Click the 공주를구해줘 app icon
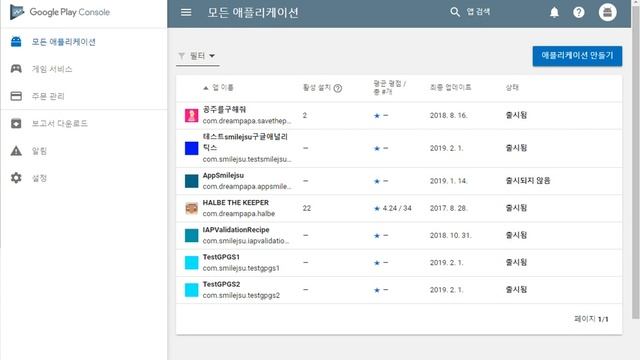Image resolution: width=640 pixels, height=360 pixels. tap(191, 115)
